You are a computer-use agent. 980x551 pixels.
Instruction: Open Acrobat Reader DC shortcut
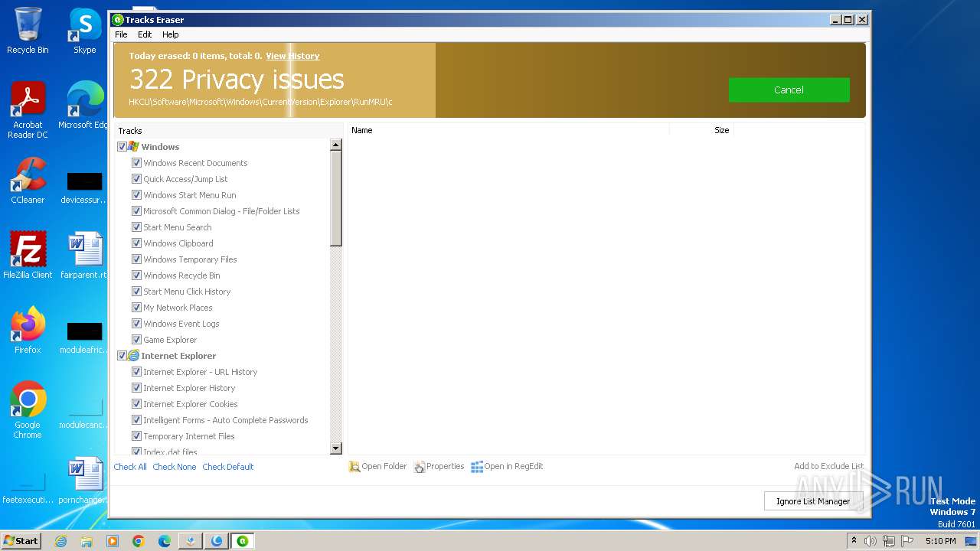point(28,109)
